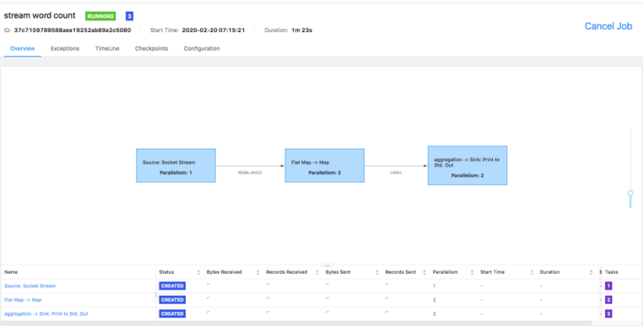
Task: Select the Source: Socket Stream graph node
Action: 176,166
